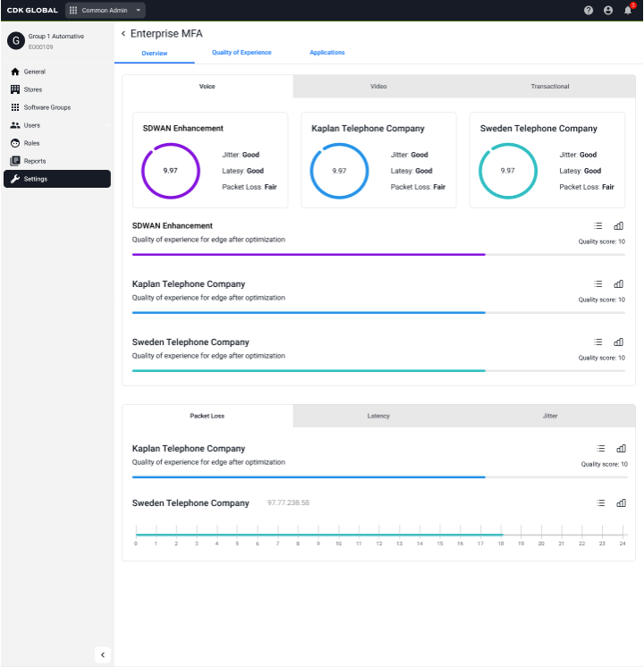Image resolution: width=644 pixels, height=667 pixels.
Task: Click the Software Groups grid icon
Action: (x=15, y=107)
